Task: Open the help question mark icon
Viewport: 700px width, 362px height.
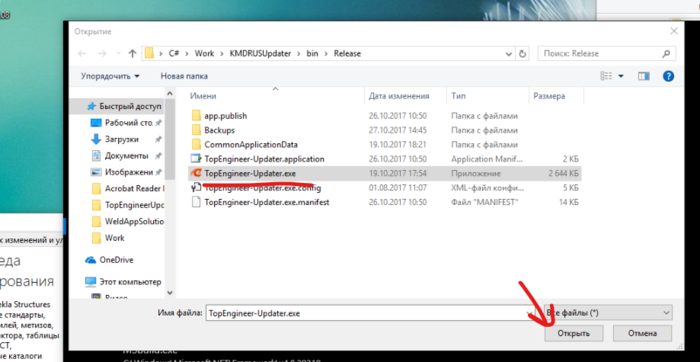Action: click(x=668, y=76)
